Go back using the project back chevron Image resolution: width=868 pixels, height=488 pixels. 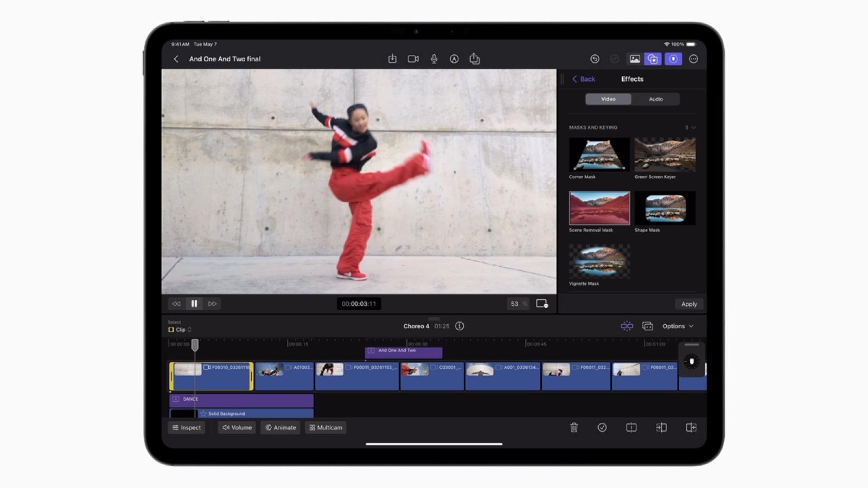tap(176, 59)
